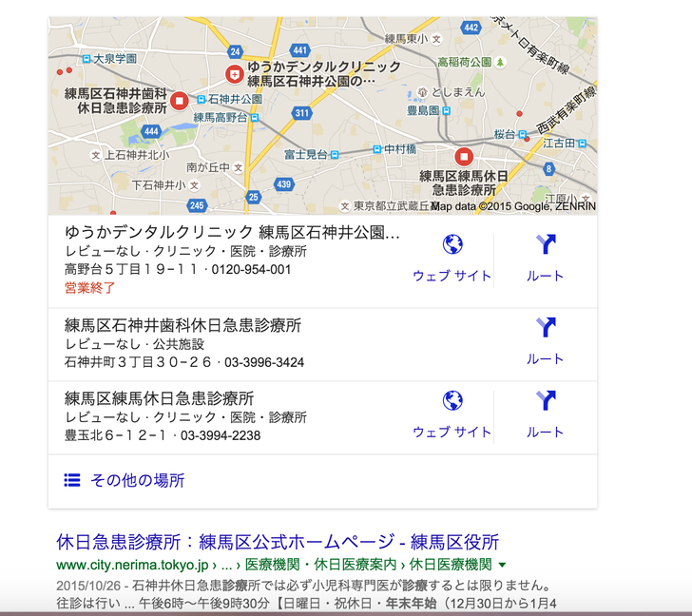Click route 442 shield on map
Image resolution: width=692 pixels, height=616 pixels.
[471, 28]
